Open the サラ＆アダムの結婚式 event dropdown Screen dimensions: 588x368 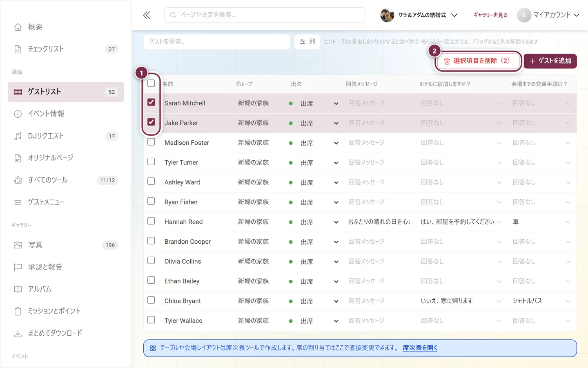coord(419,15)
